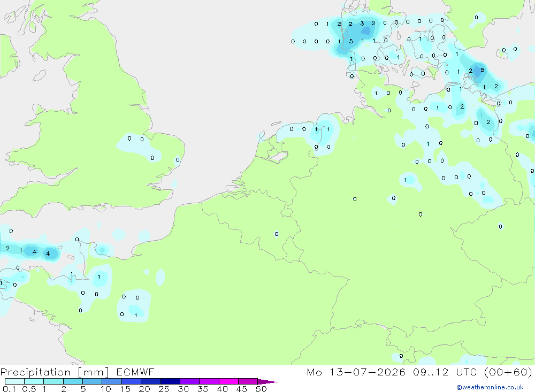Pick the magenta 40–45 mm legend swatch

pyautogui.click(x=228, y=381)
